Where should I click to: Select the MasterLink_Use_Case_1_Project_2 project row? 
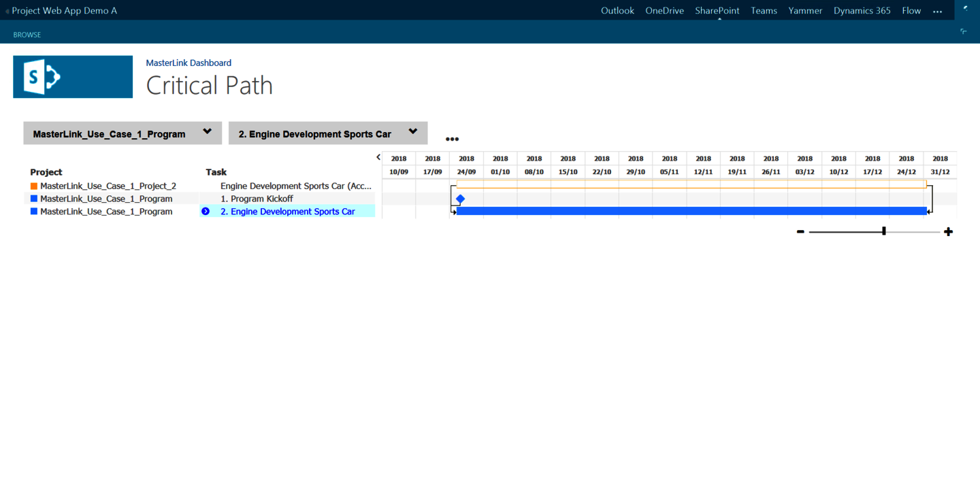pyautogui.click(x=108, y=186)
